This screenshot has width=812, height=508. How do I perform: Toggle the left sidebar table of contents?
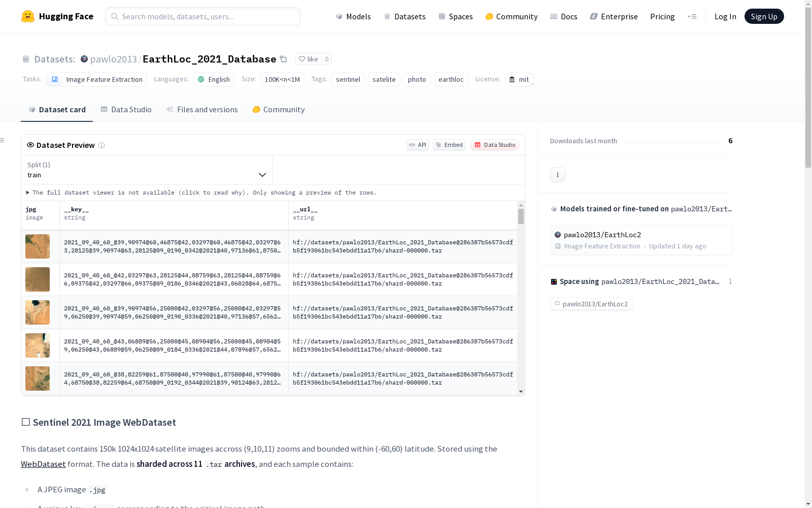[x=3, y=140]
